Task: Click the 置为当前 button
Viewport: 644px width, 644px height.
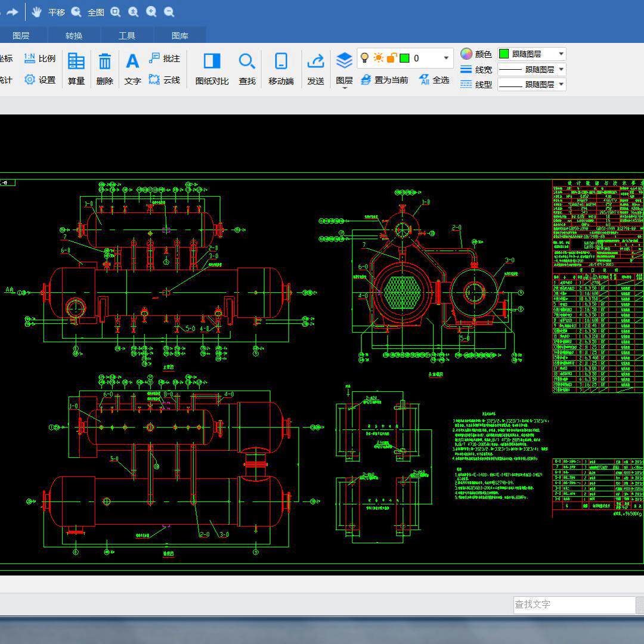Action: pos(385,80)
